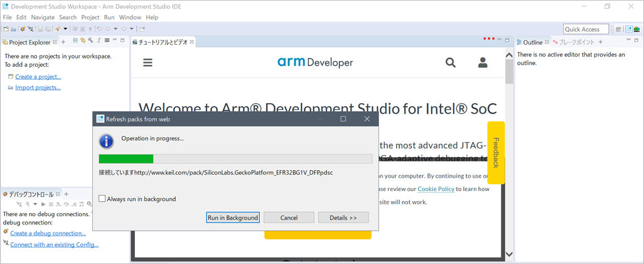Click the user account icon on arm Developer page
This screenshot has width=644, height=264.
[x=483, y=62]
